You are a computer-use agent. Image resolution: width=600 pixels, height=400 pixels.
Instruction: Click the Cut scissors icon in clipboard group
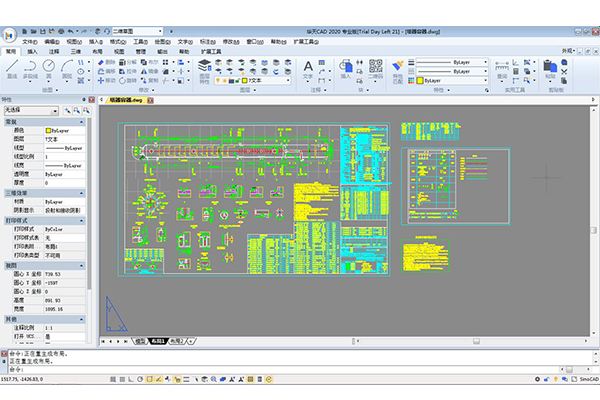pyautogui.click(x=564, y=71)
